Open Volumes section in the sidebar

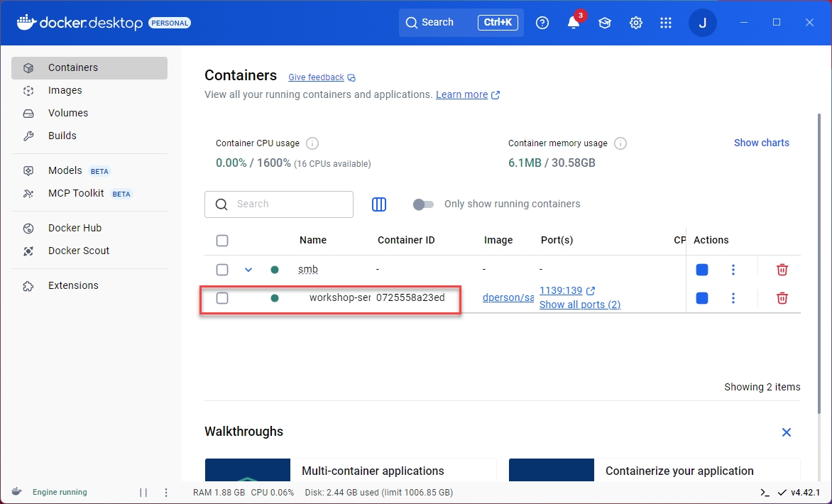click(67, 113)
